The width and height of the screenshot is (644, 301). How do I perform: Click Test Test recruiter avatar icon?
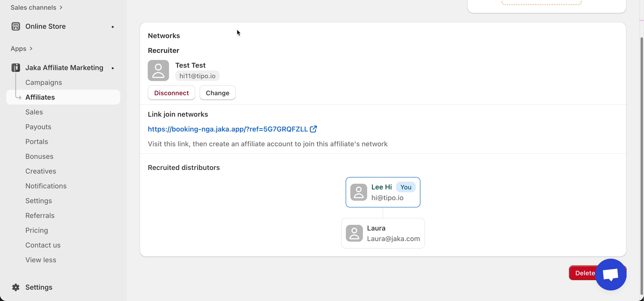158,70
